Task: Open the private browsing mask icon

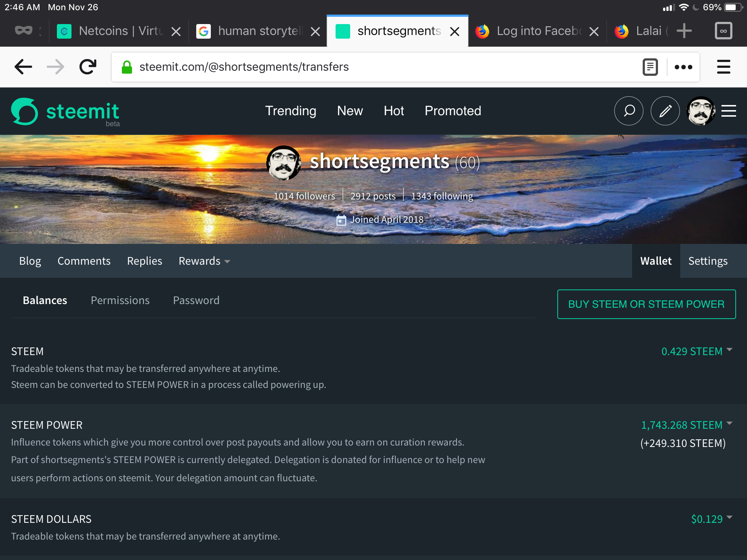Action: pos(24,31)
